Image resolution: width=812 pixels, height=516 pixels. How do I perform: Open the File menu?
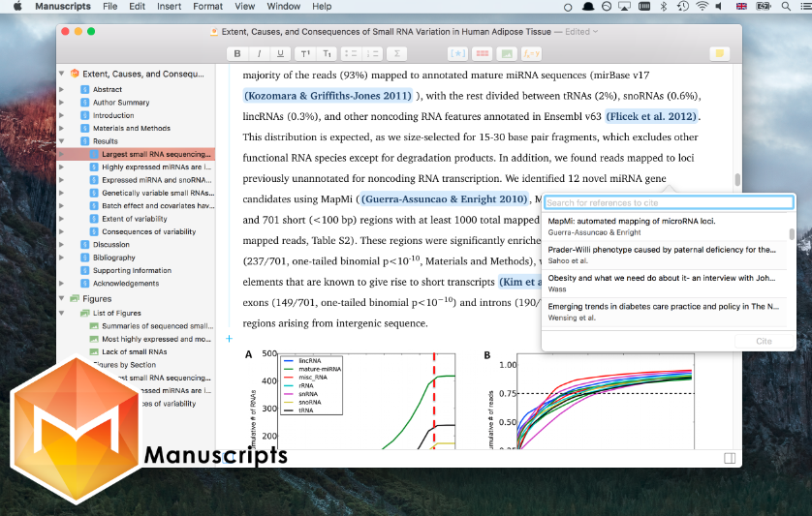pos(109,6)
